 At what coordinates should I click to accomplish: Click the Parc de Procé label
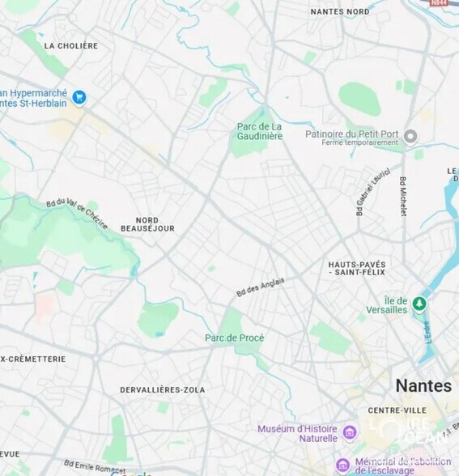click(x=235, y=338)
